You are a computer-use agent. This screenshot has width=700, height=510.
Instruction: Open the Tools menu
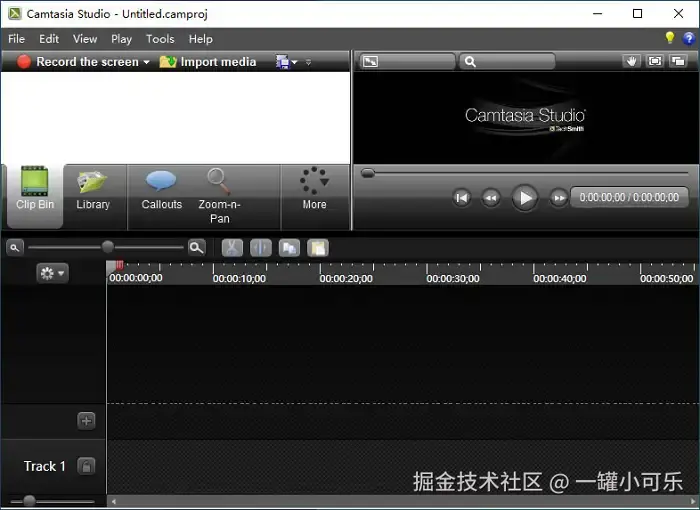pyautogui.click(x=160, y=39)
